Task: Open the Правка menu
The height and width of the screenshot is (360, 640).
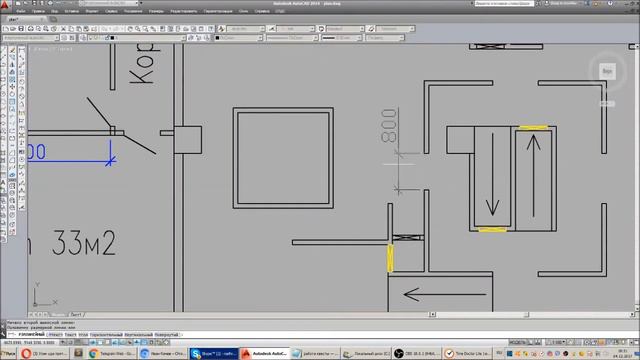Action: (x=38, y=11)
